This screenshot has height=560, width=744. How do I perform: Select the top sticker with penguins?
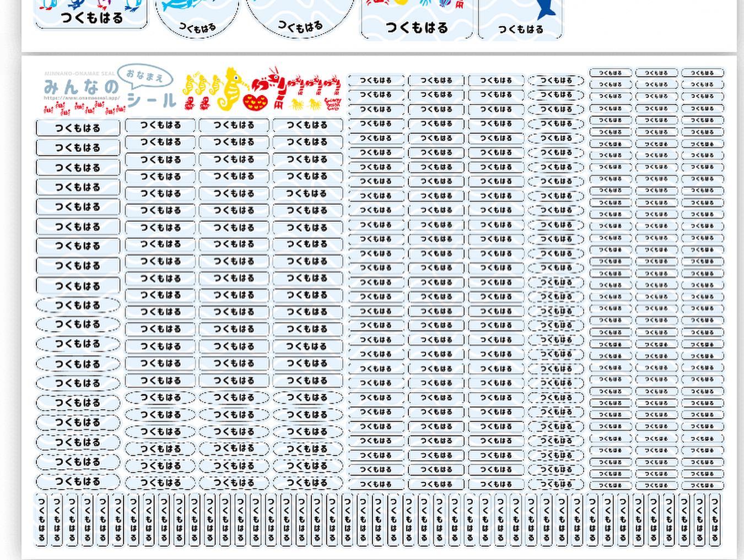click(91, 13)
